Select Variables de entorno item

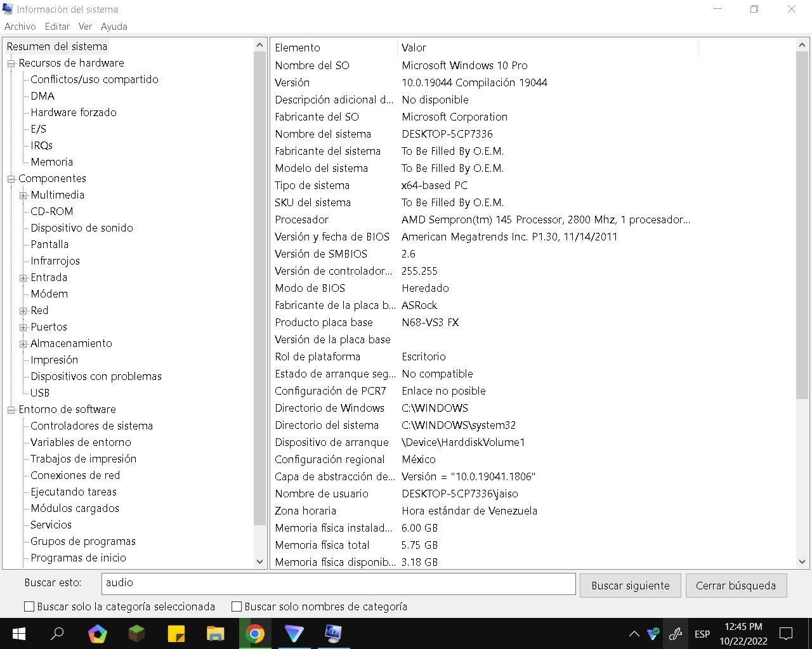[x=81, y=442]
